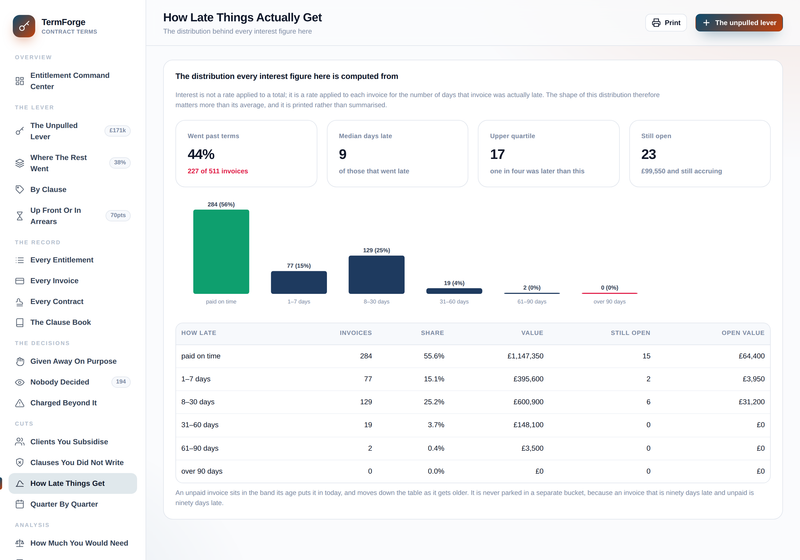Viewport: 800px width, 560px height.
Task: Click The Unpulled Lever key icon
Action: click(19, 131)
